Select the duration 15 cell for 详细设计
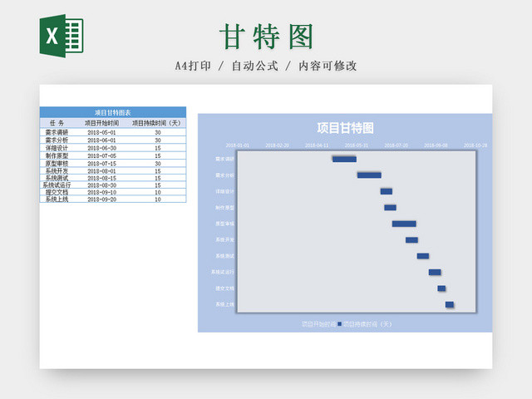 pos(158,148)
